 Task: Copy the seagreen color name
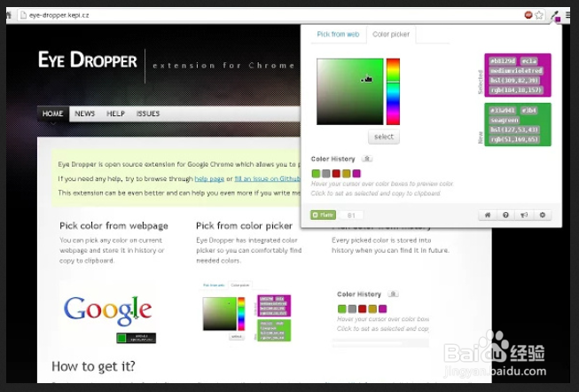click(505, 120)
